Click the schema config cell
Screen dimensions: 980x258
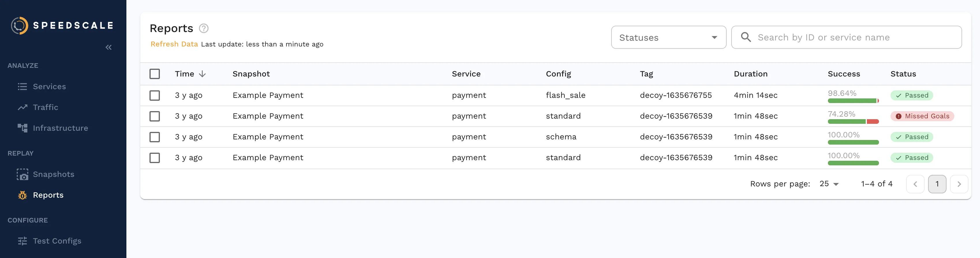[x=561, y=137]
